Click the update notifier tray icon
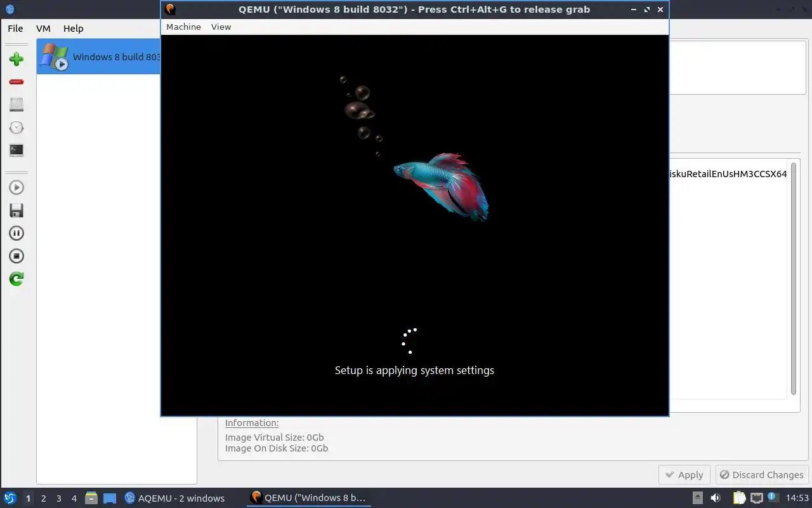The width and height of the screenshot is (812, 508). (x=773, y=498)
